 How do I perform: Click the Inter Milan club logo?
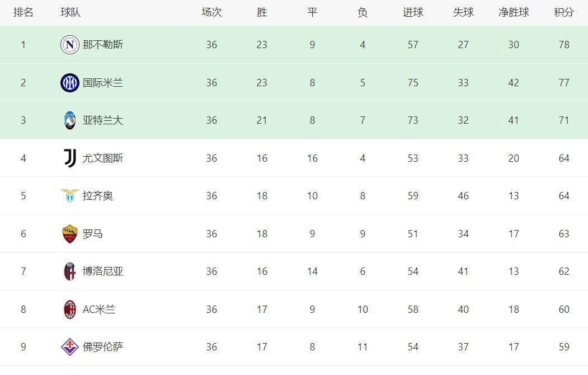coord(70,82)
